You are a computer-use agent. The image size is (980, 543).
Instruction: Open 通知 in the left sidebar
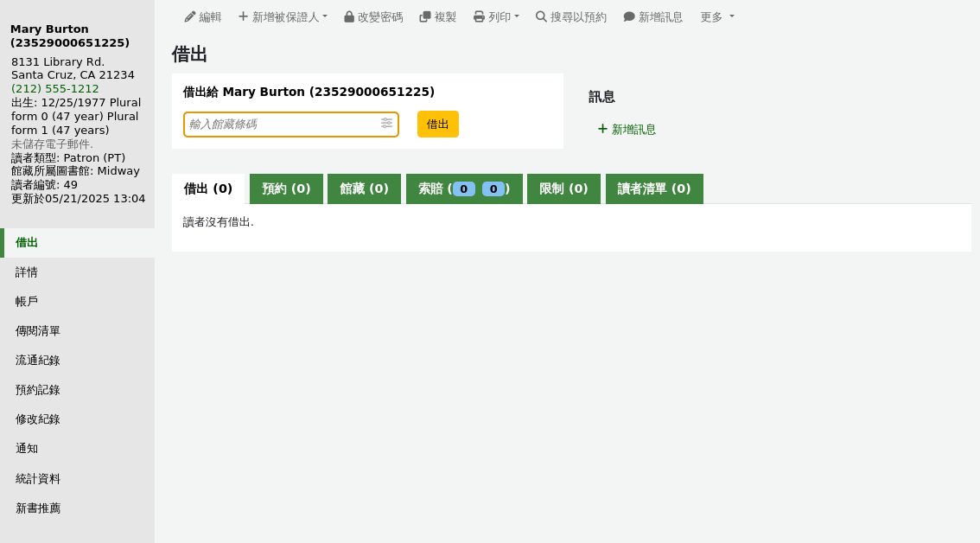78,449
